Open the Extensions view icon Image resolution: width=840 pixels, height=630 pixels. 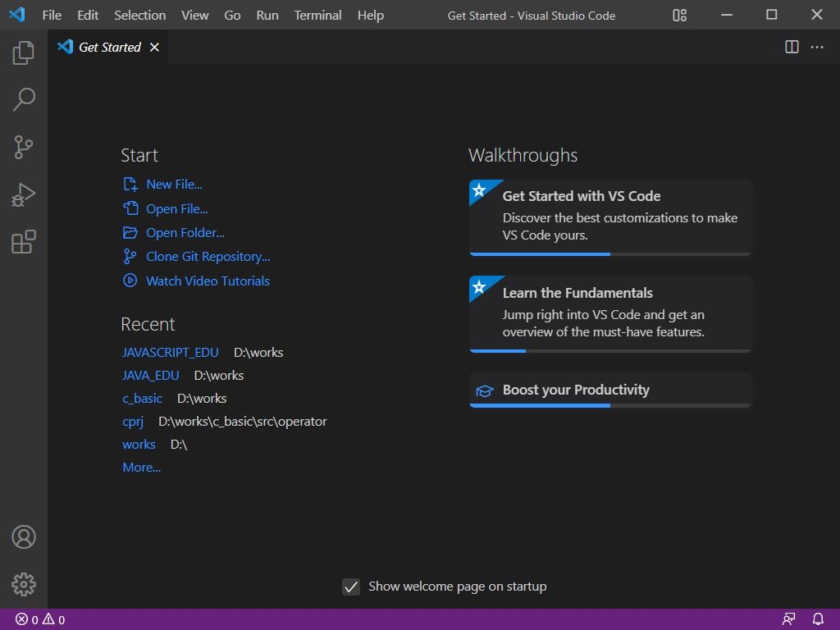coord(24,242)
